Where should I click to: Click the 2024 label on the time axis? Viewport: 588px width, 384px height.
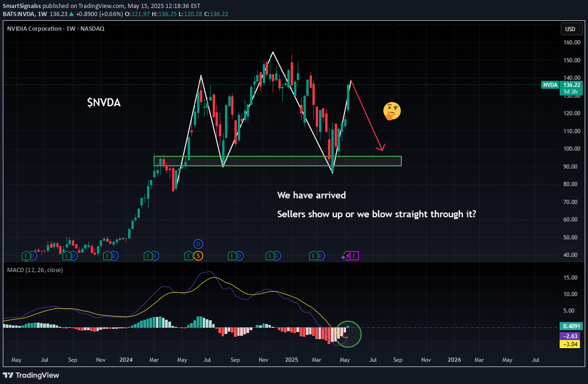pos(126,360)
